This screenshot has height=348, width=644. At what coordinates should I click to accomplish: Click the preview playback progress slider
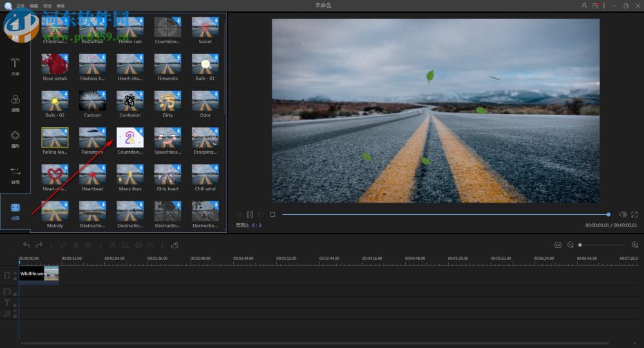tap(444, 214)
